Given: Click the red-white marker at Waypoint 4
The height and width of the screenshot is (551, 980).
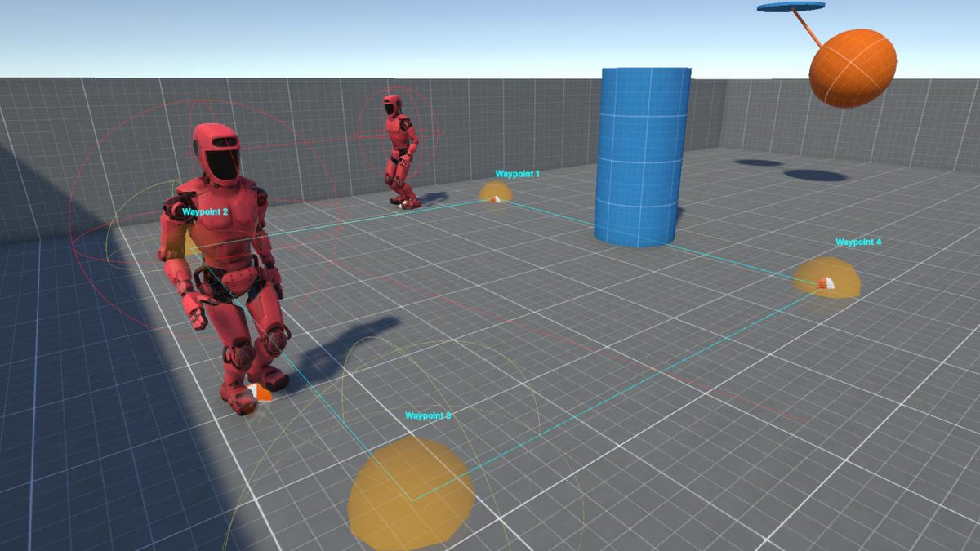Looking at the screenshot, I should coord(825,283).
